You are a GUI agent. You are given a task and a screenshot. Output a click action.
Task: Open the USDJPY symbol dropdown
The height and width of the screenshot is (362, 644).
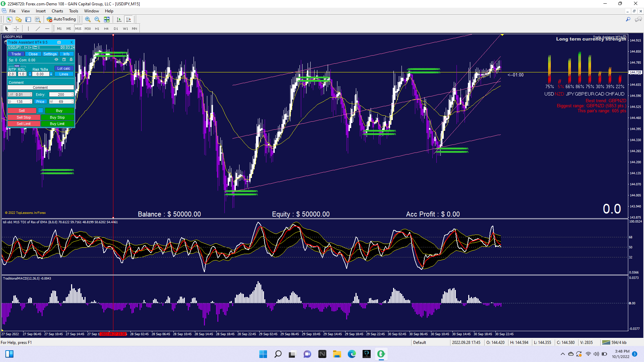(x=15, y=47)
